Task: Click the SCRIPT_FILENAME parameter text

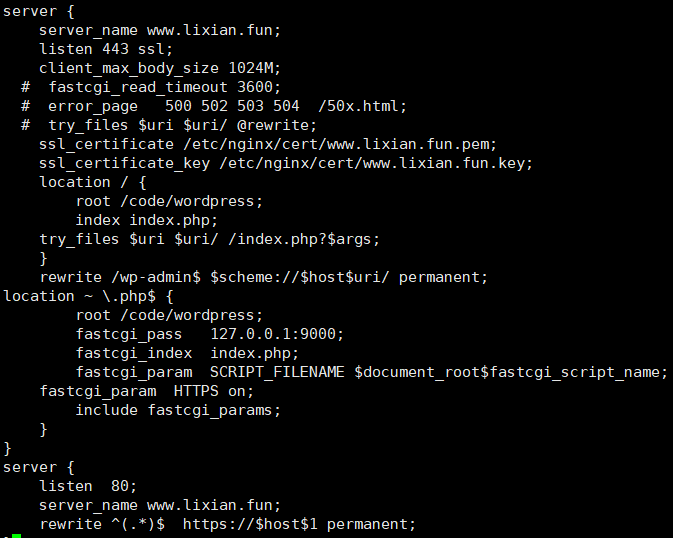Action: pos(277,372)
